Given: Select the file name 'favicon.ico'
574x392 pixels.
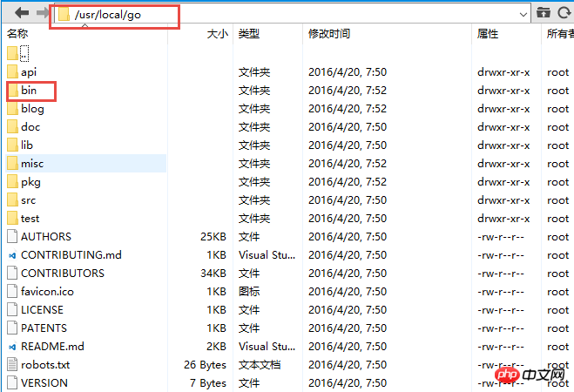Looking at the screenshot, I should 47,291.
